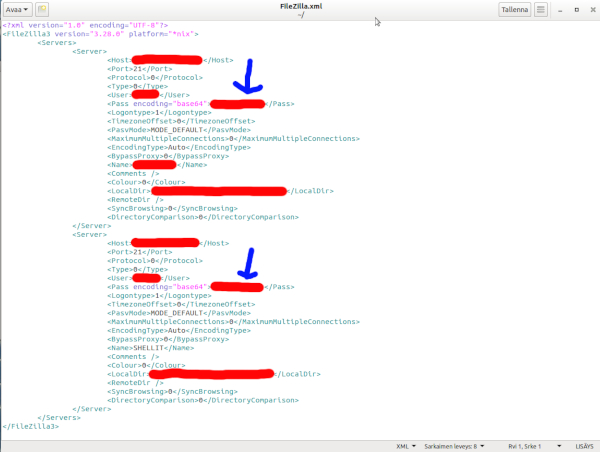Click the second Port 21 line
This screenshot has width=600, height=452.
pyautogui.click(x=140, y=252)
